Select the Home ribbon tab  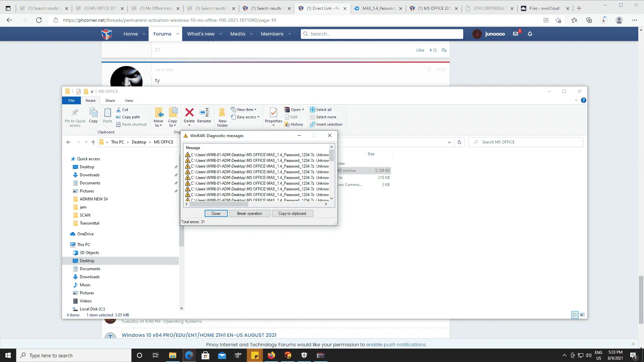click(90, 101)
